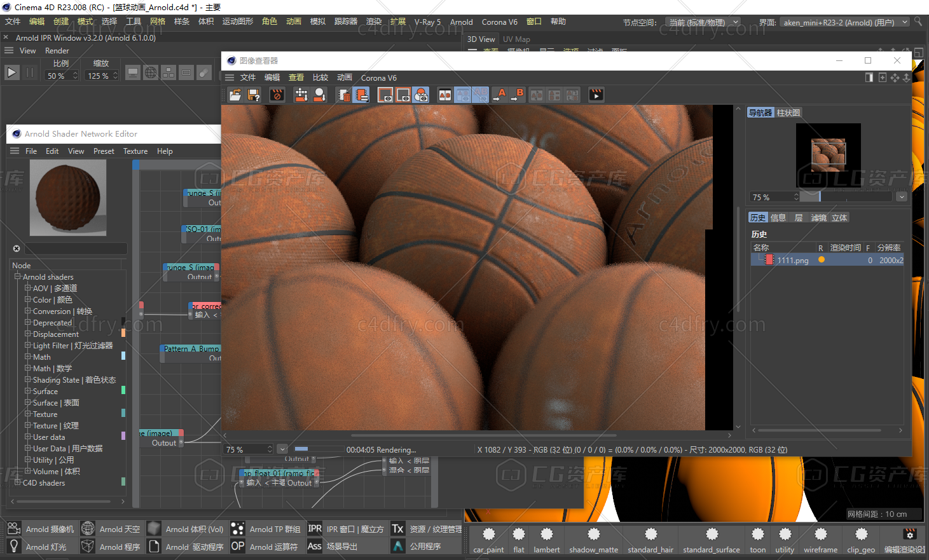This screenshot has width=929, height=560.
Task: Switch to the UV Map tab
Action: [516, 39]
